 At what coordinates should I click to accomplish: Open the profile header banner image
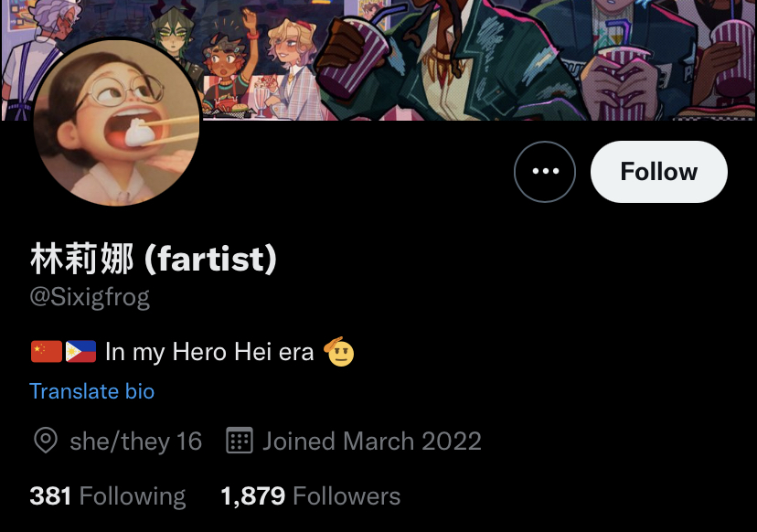pyautogui.click(x=378, y=59)
